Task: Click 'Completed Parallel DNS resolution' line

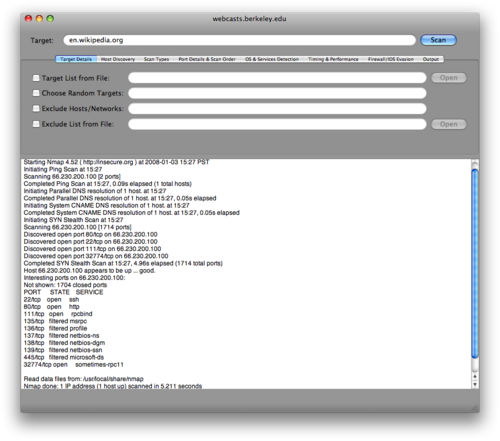Action: (x=120, y=198)
